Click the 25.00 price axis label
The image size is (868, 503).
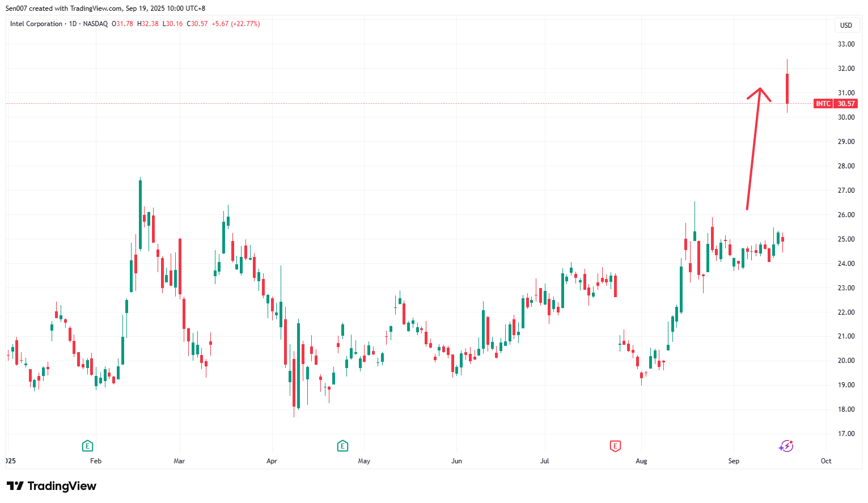point(846,239)
